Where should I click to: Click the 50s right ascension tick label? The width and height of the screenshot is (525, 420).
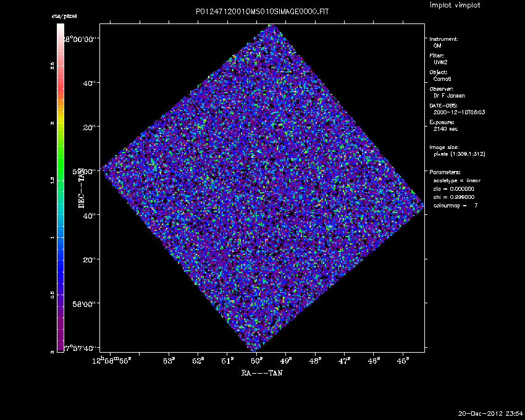click(256, 361)
